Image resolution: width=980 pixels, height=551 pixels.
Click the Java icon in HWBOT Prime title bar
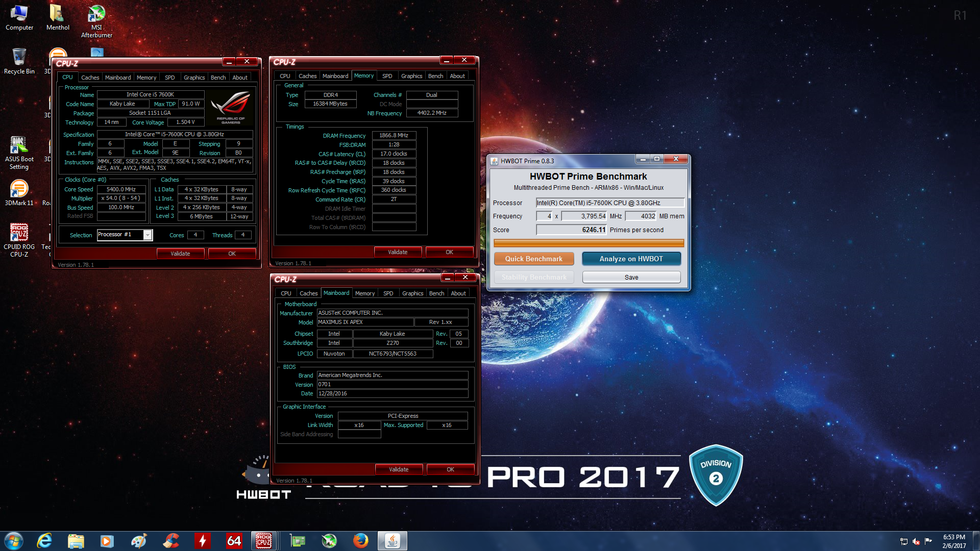(494, 161)
